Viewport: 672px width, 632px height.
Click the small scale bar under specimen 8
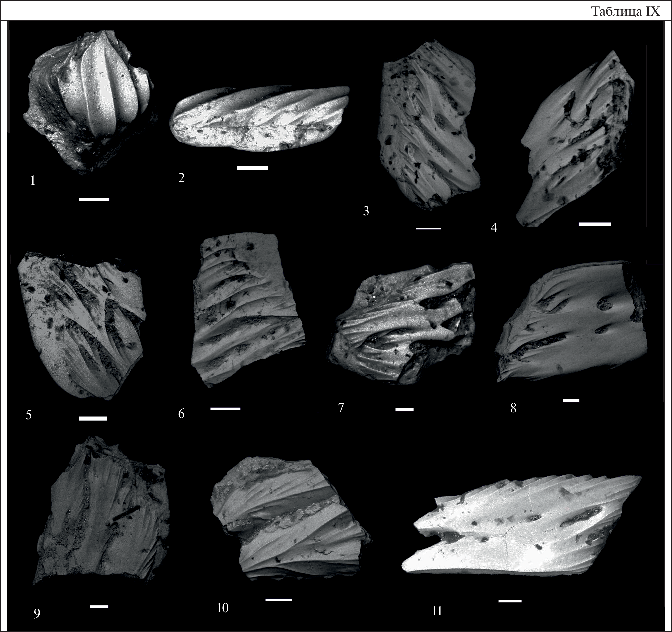click(571, 400)
